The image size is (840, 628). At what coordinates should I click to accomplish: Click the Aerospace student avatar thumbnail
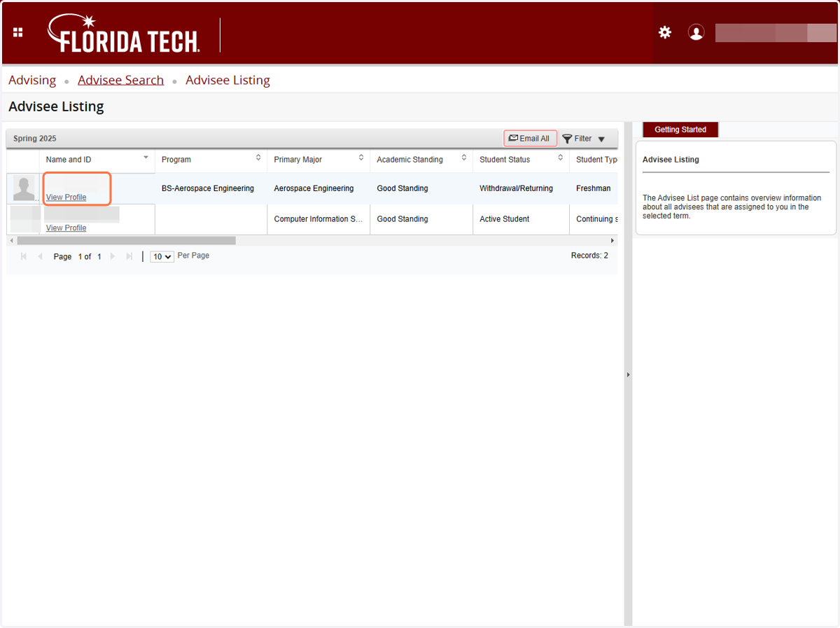[x=24, y=188]
